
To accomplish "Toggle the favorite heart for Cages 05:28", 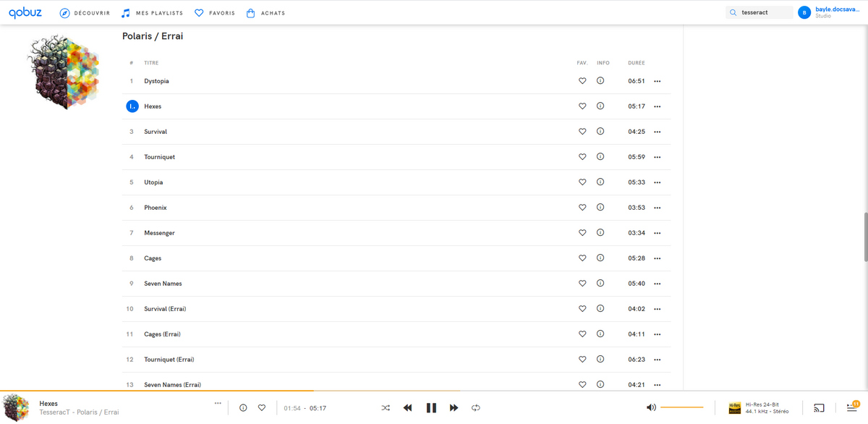I will point(582,258).
